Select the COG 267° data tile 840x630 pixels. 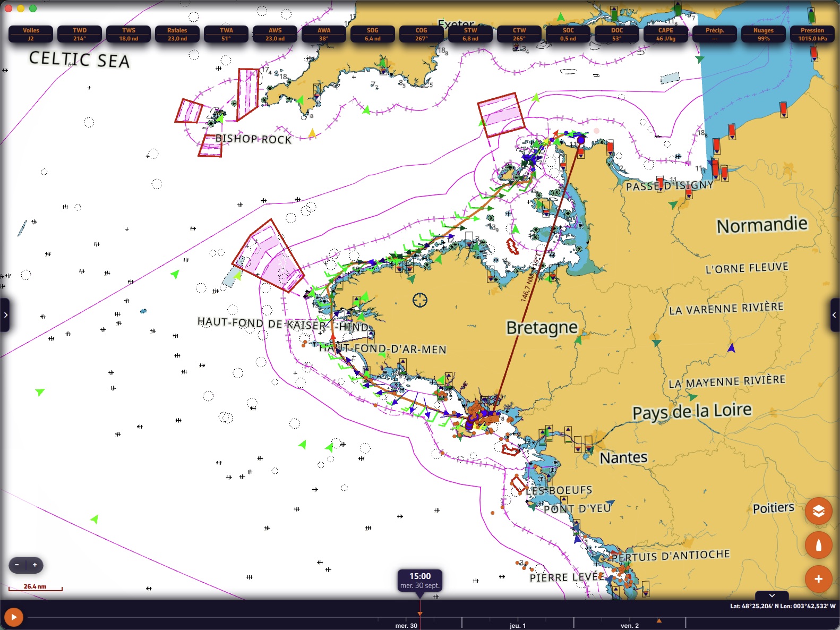click(422, 34)
